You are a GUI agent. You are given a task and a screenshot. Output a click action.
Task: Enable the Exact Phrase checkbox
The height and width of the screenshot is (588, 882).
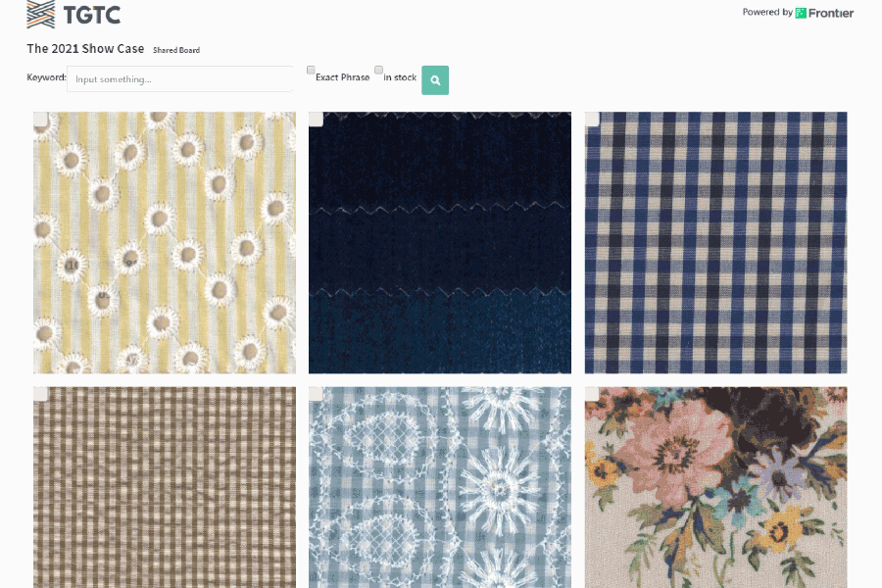click(x=311, y=70)
